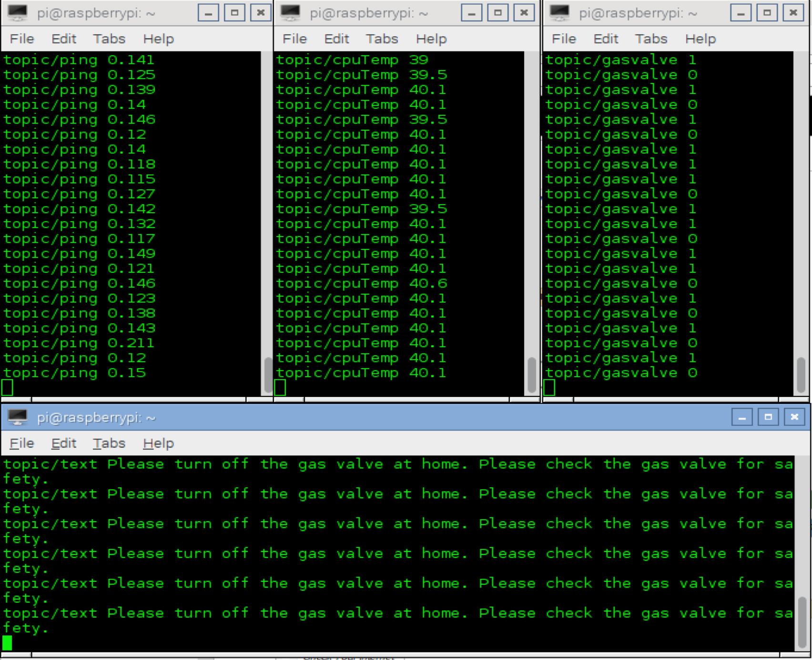Open Tabs menu in cpuTemp terminal window
The width and height of the screenshot is (812, 660).
(382, 39)
